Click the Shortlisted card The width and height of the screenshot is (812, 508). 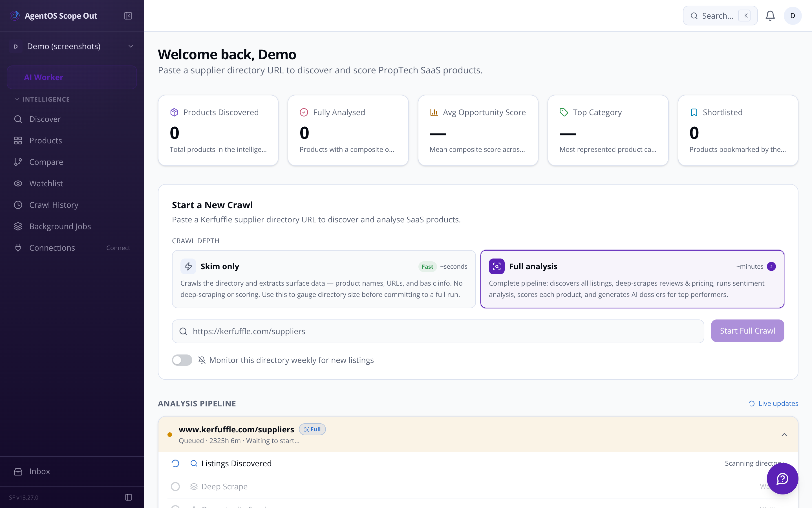click(x=738, y=130)
